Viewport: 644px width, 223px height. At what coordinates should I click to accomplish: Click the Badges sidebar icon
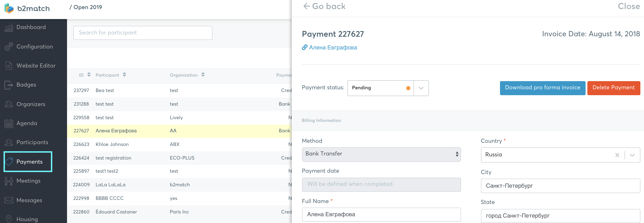pos(9,85)
